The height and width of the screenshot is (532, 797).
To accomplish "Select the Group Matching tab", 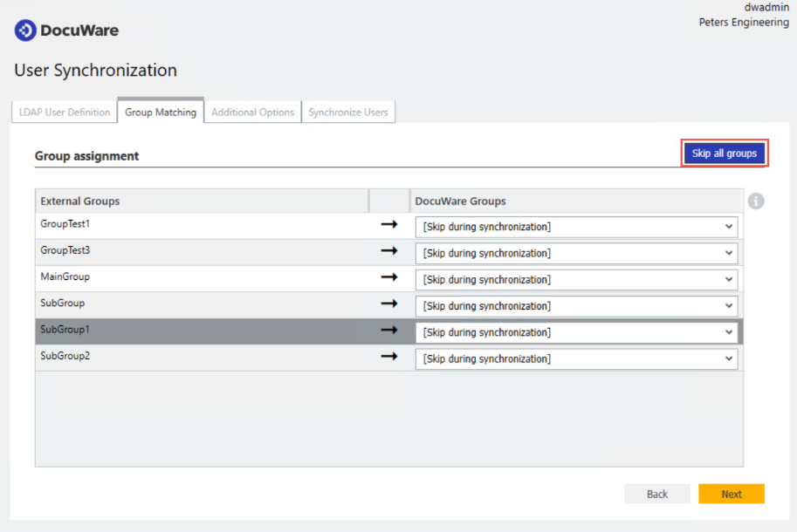I will pyautogui.click(x=161, y=113).
